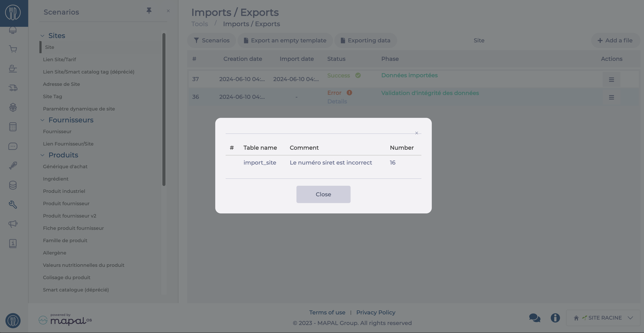Click Export an empty template
Screen dimensions: 644x333
(285, 40)
